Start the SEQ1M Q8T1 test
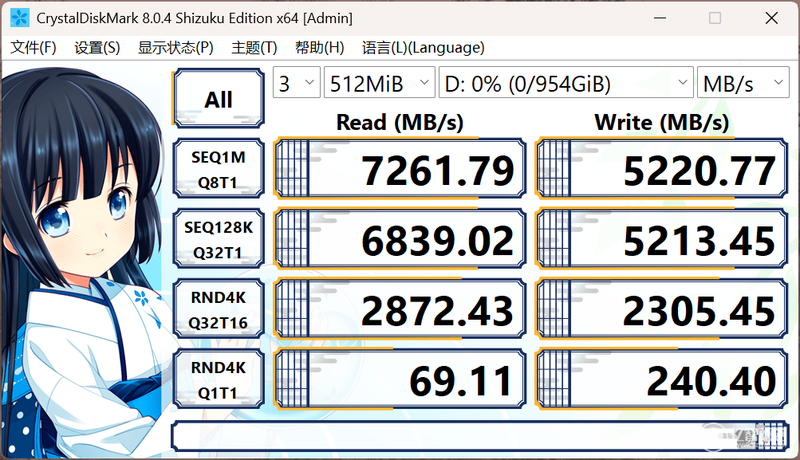 coord(218,169)
